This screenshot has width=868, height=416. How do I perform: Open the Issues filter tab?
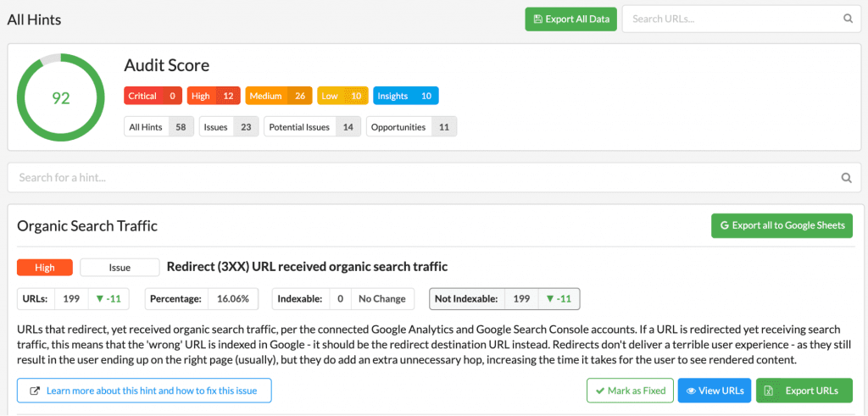point(229,127)
